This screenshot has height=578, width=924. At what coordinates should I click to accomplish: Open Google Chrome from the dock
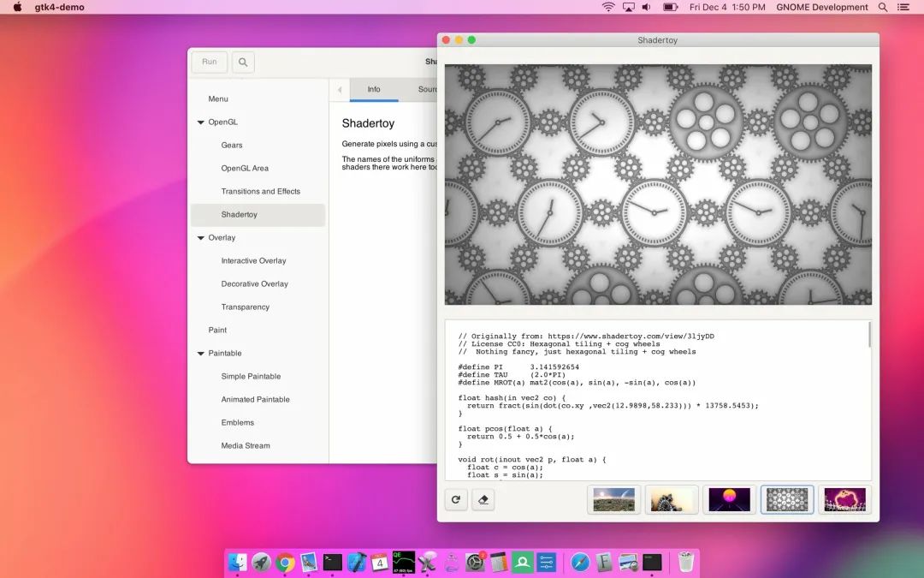pyautogui.click(x=285, y=563)
